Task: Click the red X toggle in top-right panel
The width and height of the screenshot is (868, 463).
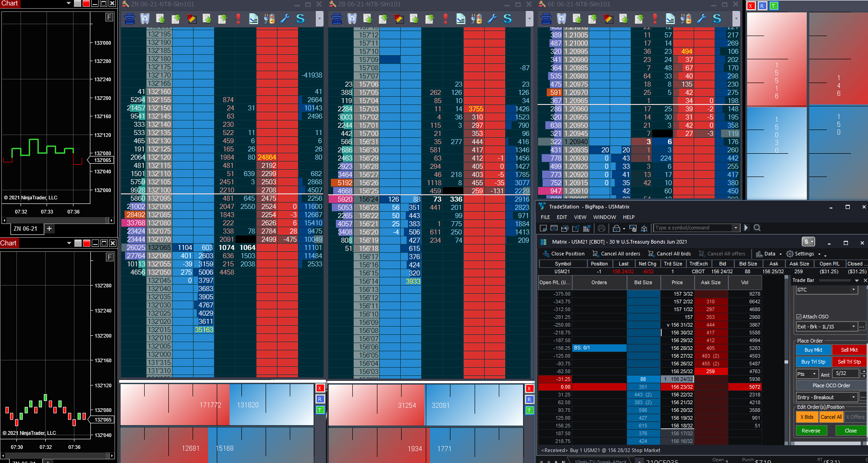Action: pyautogui.click(x=751, y=6)
